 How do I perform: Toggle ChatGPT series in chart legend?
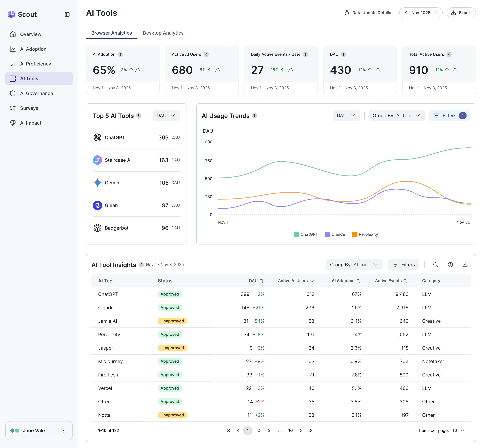306,234
